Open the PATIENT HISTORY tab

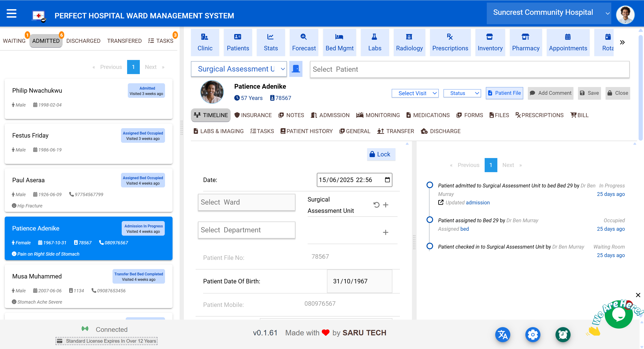coord(306,131)
